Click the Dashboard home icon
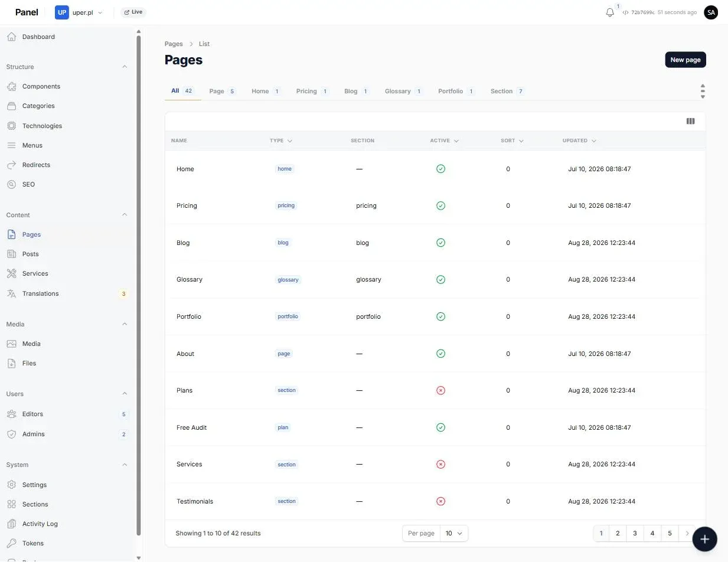 click(x=11, y=37)
